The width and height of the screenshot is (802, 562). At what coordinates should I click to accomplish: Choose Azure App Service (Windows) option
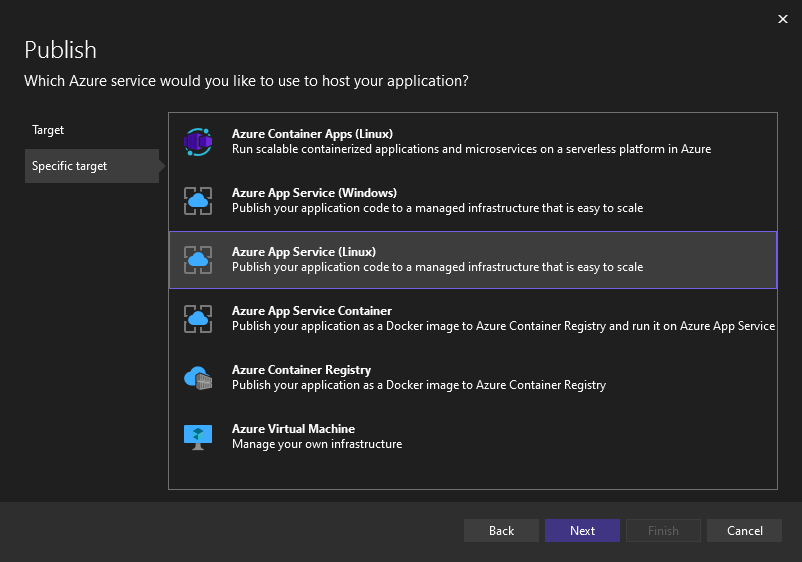[x=314, y=193]
